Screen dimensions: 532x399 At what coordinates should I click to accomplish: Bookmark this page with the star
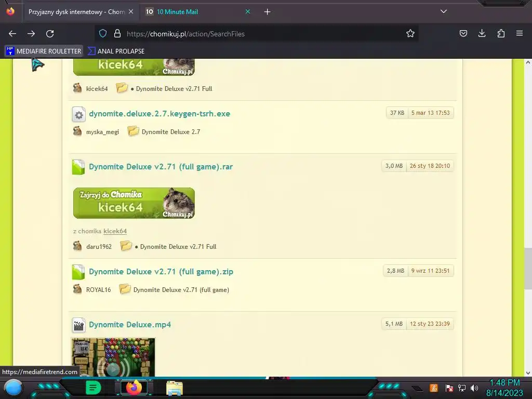coord(410,34)
